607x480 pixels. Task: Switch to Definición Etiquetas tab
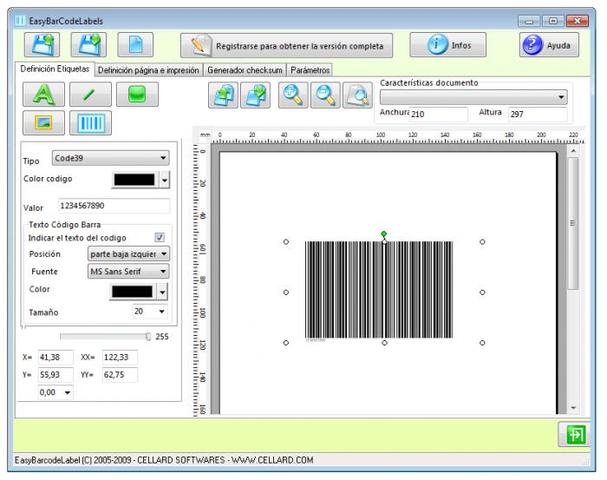pyautogui.click(x=55, y=69)
